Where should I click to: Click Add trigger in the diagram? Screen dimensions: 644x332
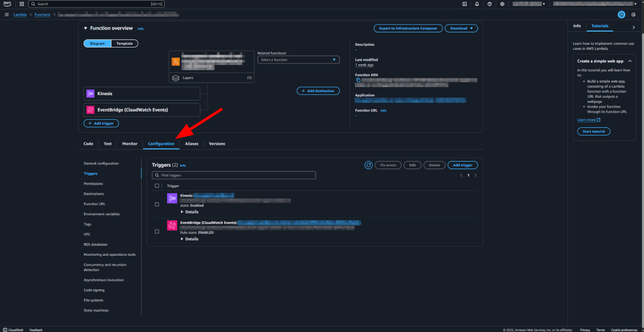pos(101,123)
